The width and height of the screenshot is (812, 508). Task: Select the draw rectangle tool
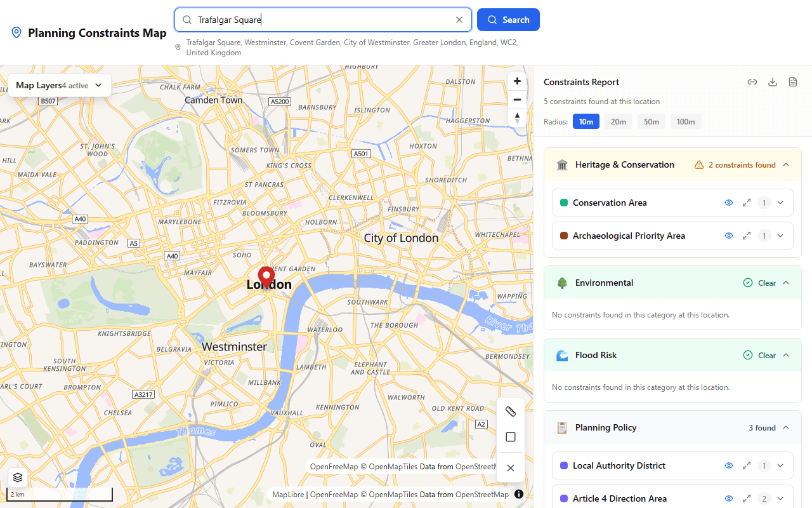[x=511, y=437]
